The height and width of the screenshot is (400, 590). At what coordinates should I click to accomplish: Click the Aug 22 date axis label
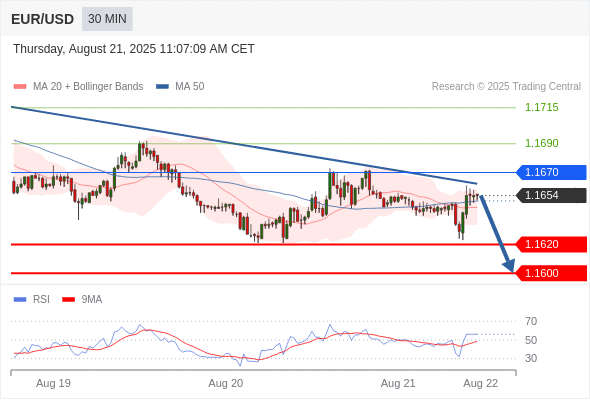point(481,383)
